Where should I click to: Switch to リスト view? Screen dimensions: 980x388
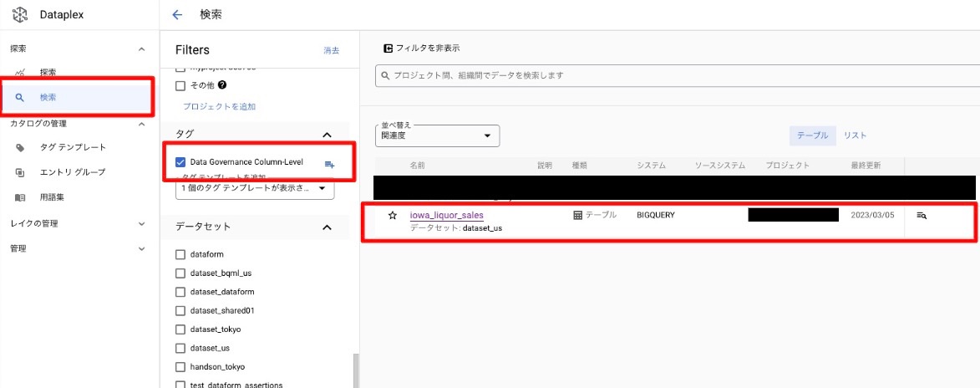click(x=855, y=135)
